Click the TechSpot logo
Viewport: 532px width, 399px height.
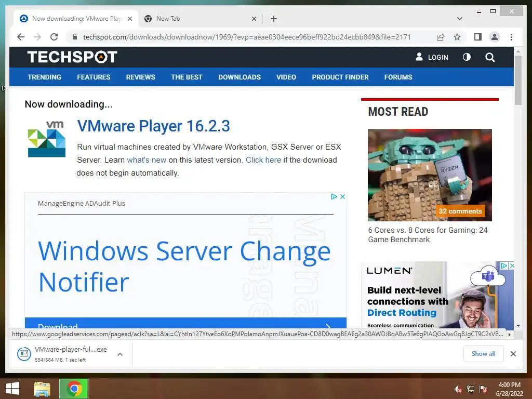72,57
